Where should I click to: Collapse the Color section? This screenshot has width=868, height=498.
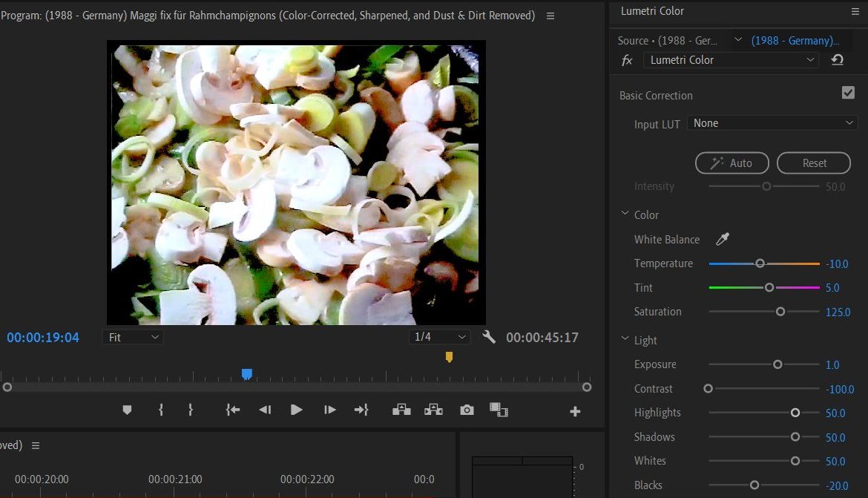click(625, 213)
